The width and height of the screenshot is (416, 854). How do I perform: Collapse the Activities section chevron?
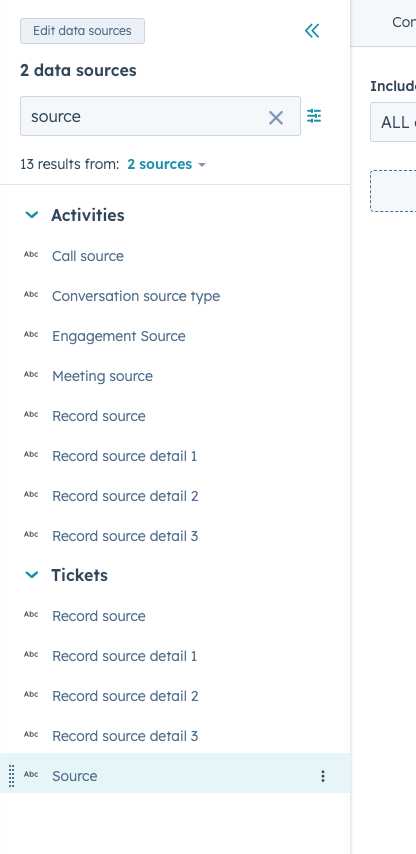pyautogui.click(x=32, y=215)
